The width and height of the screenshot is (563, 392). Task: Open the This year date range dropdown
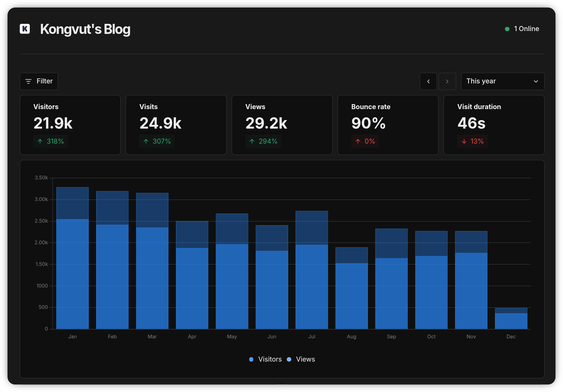click(502, 81)
